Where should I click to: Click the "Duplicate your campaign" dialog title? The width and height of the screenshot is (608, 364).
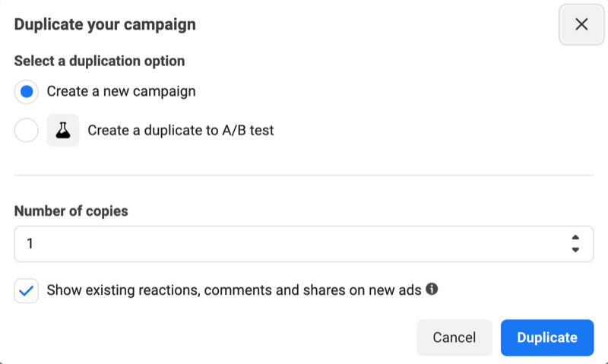click(105, 24)
